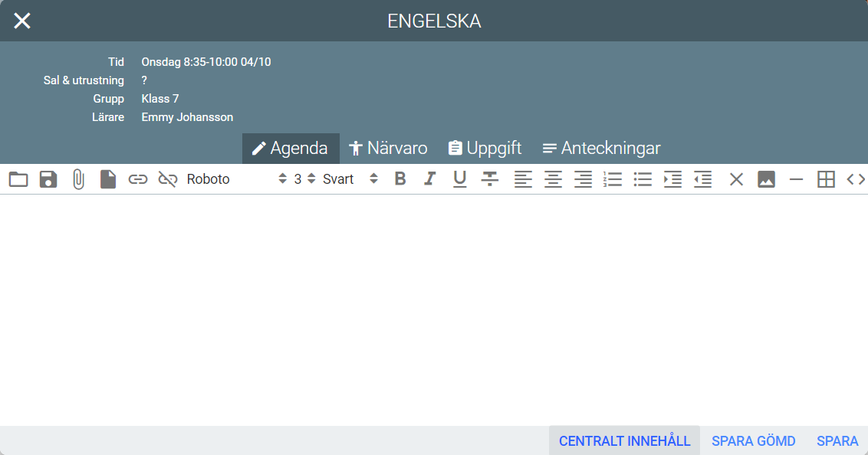Close the Engelska lesson dialog
Screen dimensions: 868x455
pyautogui.click(x=22, y=21)
